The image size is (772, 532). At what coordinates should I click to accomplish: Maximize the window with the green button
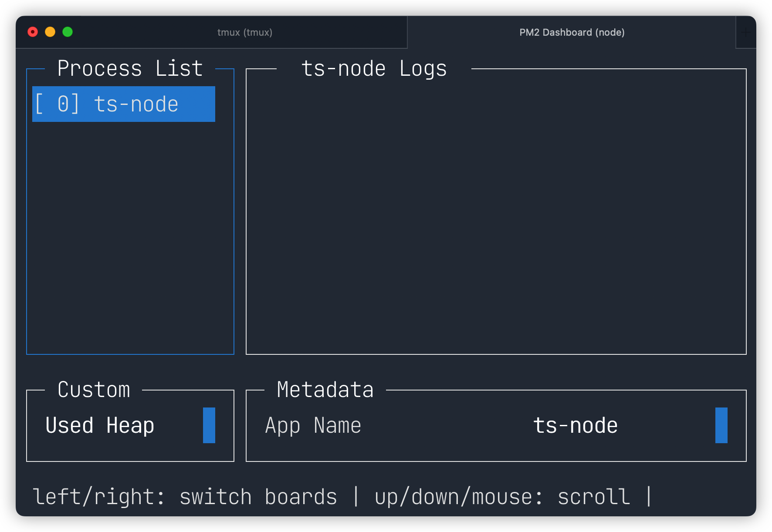click(68, 32)
